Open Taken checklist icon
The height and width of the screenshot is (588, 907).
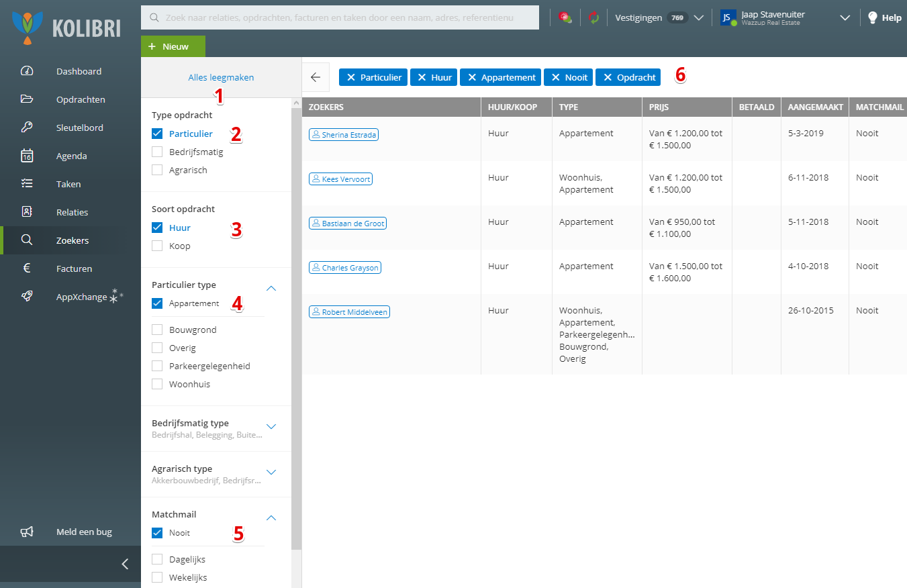tap(27, 184)
